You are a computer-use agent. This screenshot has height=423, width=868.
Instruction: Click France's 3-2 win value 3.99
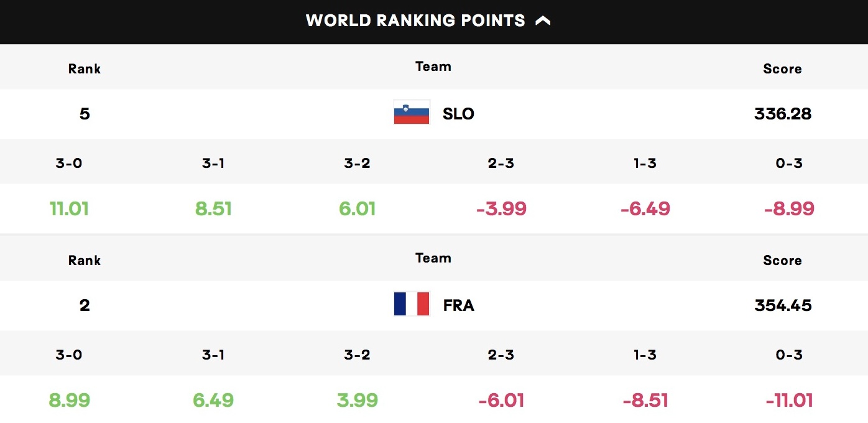click(358, 400)
